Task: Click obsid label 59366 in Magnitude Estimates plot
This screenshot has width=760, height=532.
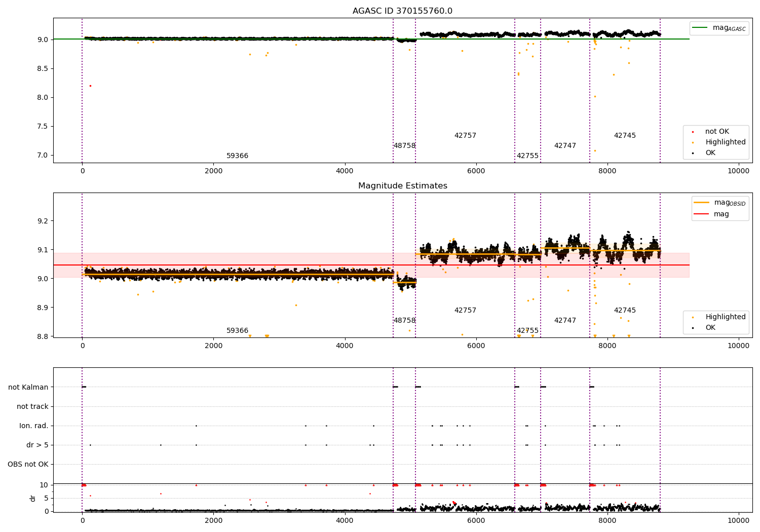Action: click(237, 331)
